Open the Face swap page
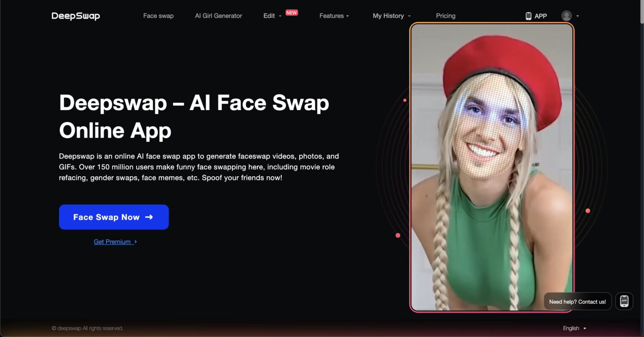The image size is (644, 337). click(x=158, y=16)
